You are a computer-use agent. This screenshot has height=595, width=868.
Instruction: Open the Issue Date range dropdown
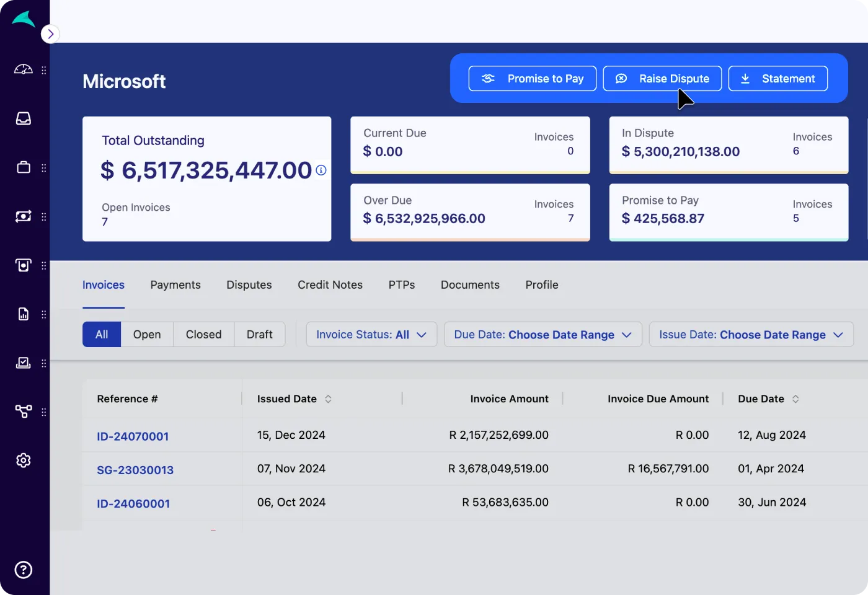coord(751,335)
